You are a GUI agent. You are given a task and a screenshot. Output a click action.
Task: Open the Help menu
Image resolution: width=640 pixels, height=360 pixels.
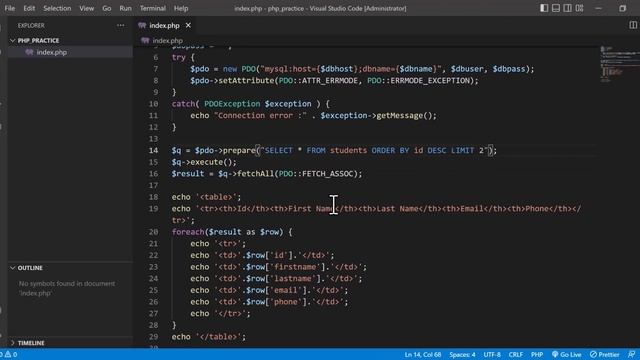pyautogui.click(x=181, y=8)
